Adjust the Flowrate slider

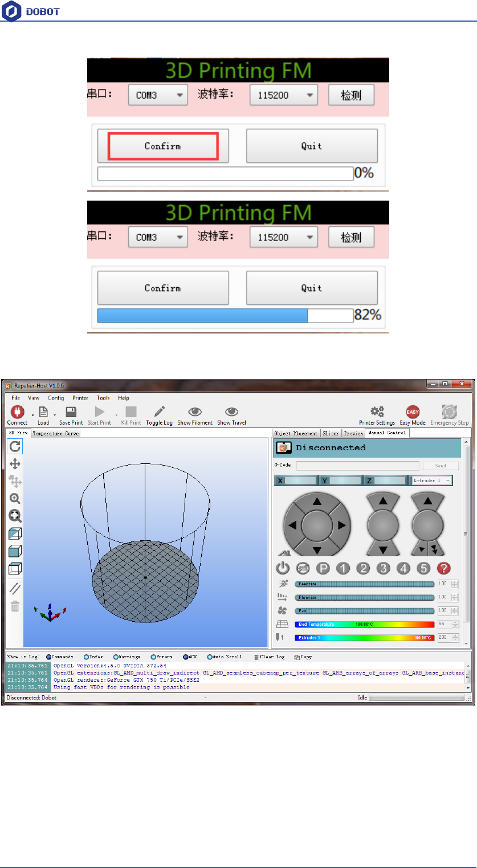tap(364, 597)
